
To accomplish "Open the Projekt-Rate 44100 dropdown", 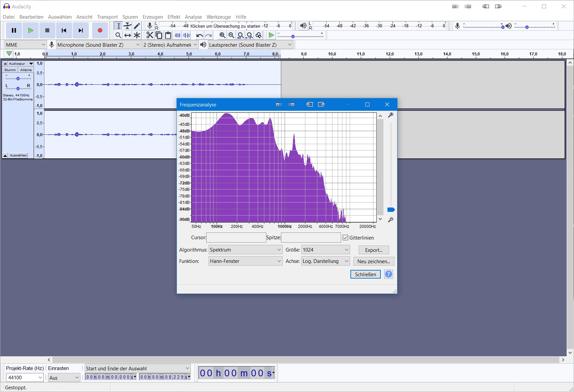I will point(25,377).
